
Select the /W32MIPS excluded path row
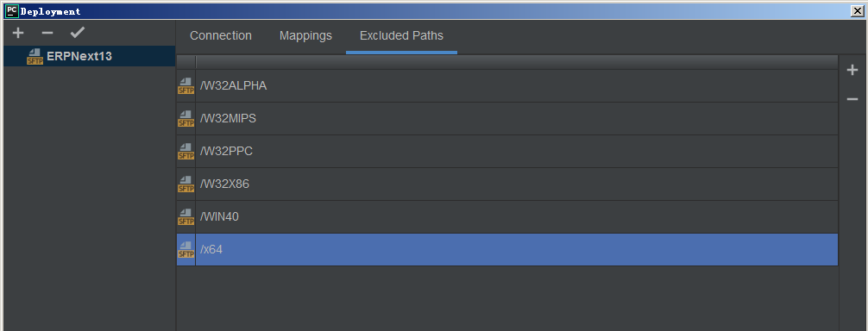point(507,118)
